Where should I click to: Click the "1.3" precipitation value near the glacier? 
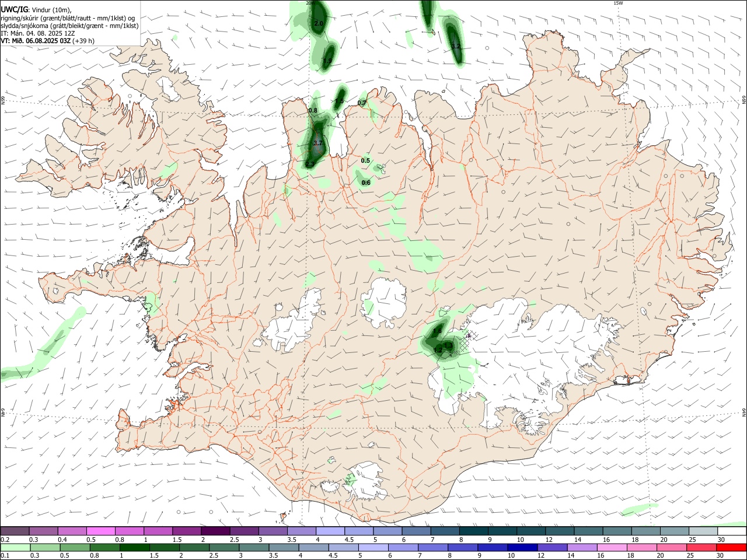(448, 345)
